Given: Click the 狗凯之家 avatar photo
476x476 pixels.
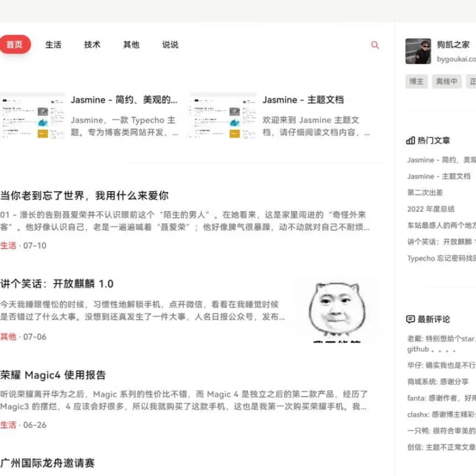Looking at the screenshot, I should (418, 51).
